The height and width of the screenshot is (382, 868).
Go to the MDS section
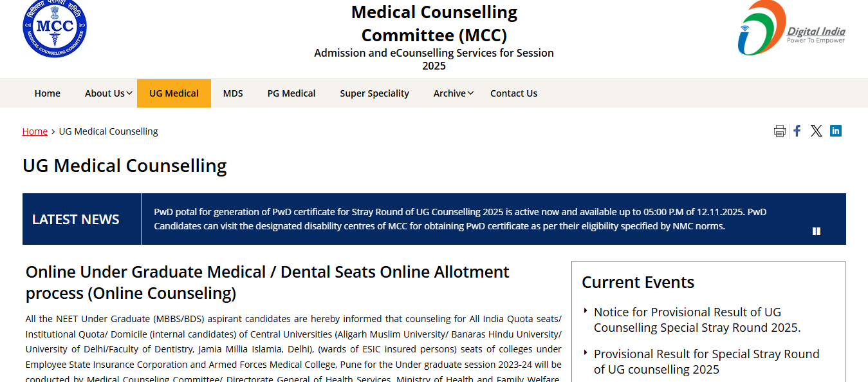[x=233, y=93]
